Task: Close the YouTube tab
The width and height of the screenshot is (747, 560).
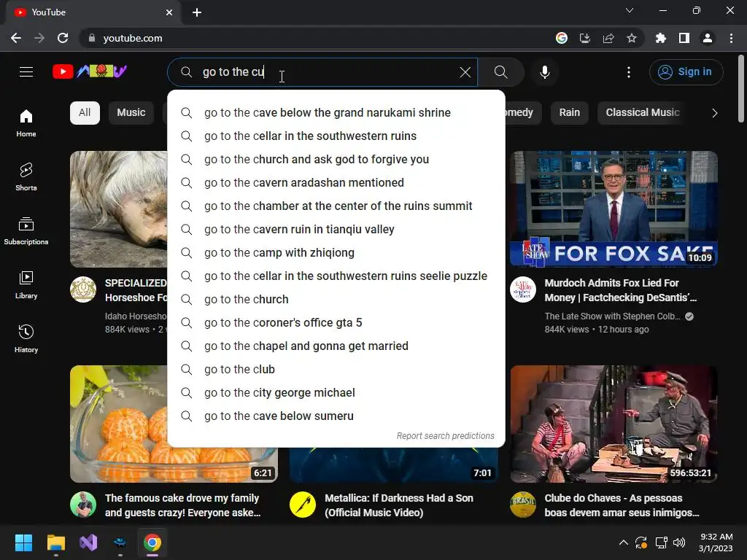Action: tap(169, 12)
